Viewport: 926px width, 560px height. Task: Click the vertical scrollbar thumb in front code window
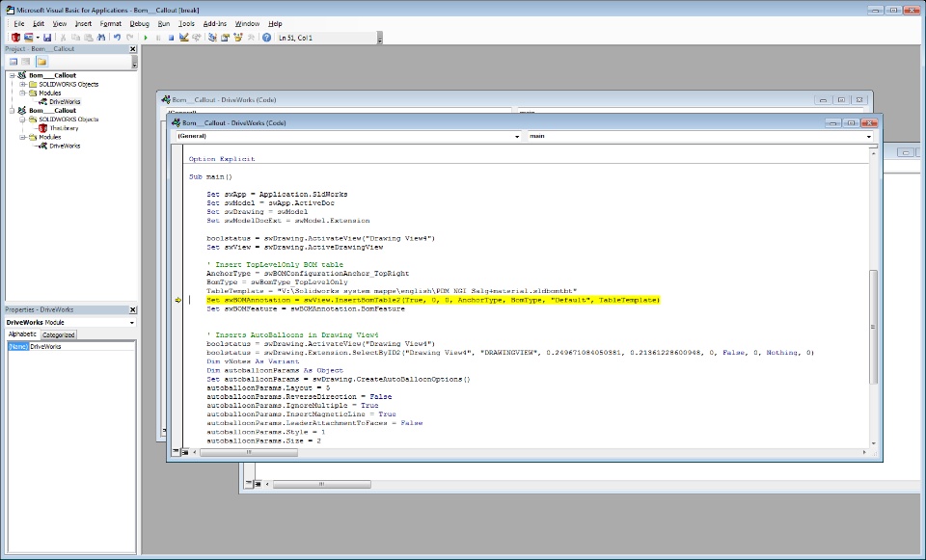(x=874, y=327)
